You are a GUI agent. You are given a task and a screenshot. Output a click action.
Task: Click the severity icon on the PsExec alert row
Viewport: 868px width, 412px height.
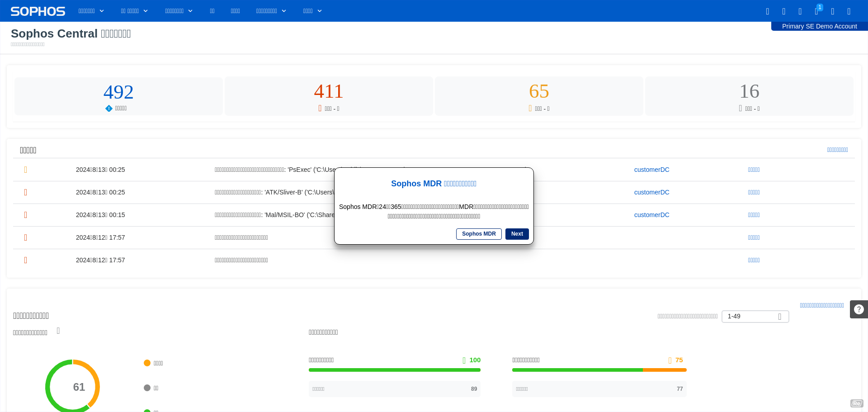[26, 170]
